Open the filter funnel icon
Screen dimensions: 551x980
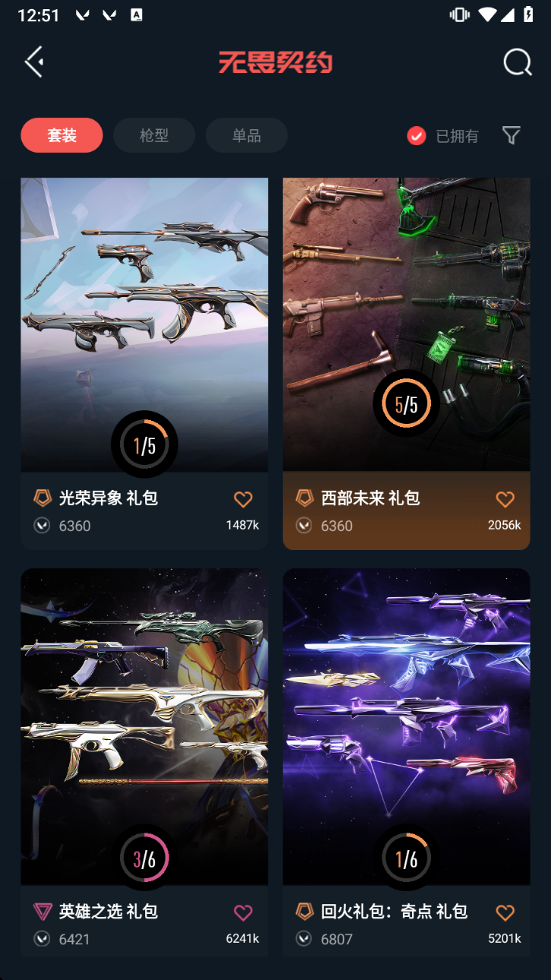(511, 135)
